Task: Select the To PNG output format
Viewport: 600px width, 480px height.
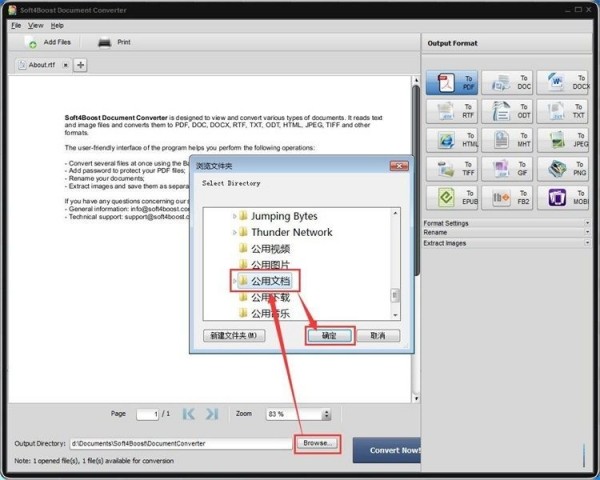Action: pyautogui.click(x=562, y=169)
